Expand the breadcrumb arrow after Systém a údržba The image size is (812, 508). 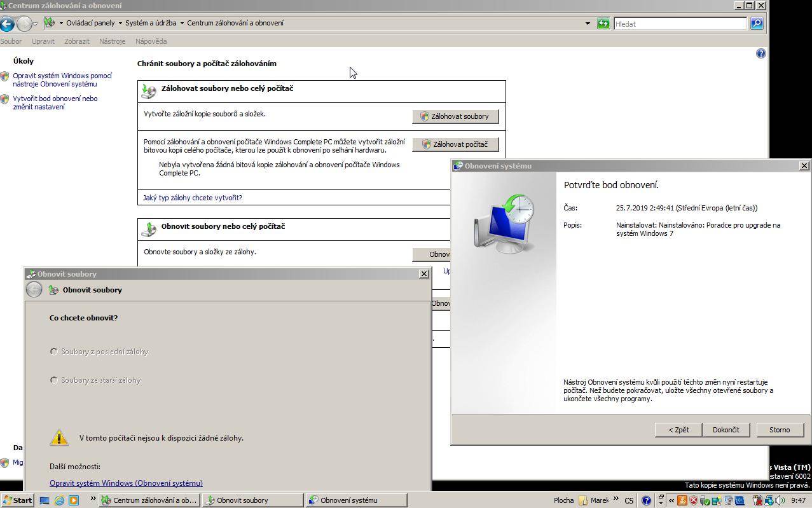182,23
